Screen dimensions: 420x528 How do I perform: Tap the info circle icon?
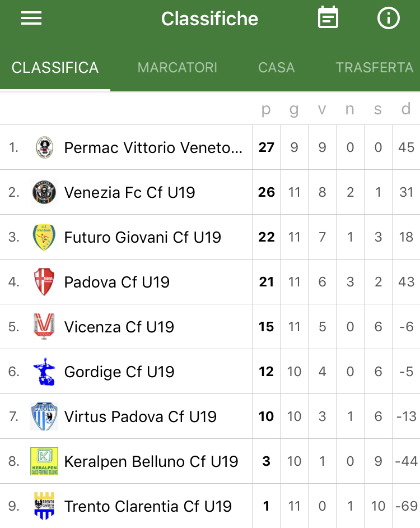tap(389, 18)
